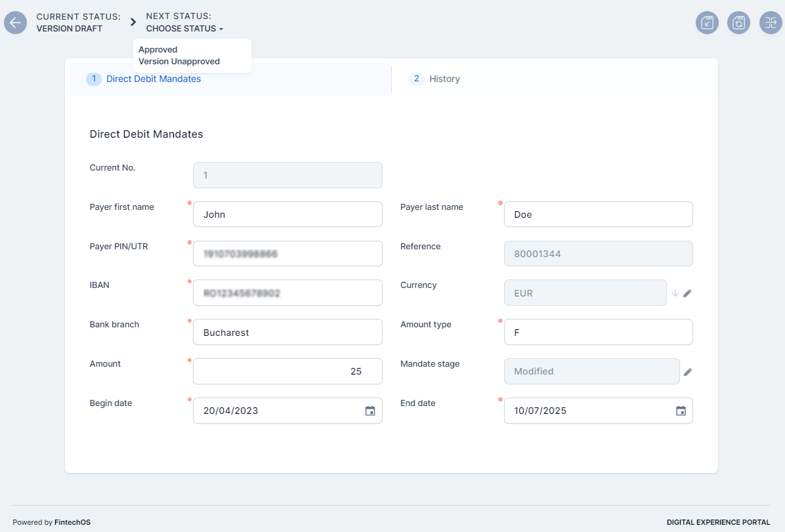The image size is (785, 532).
Task: Open the Begin date calendar picker
Action: point(370,411)
